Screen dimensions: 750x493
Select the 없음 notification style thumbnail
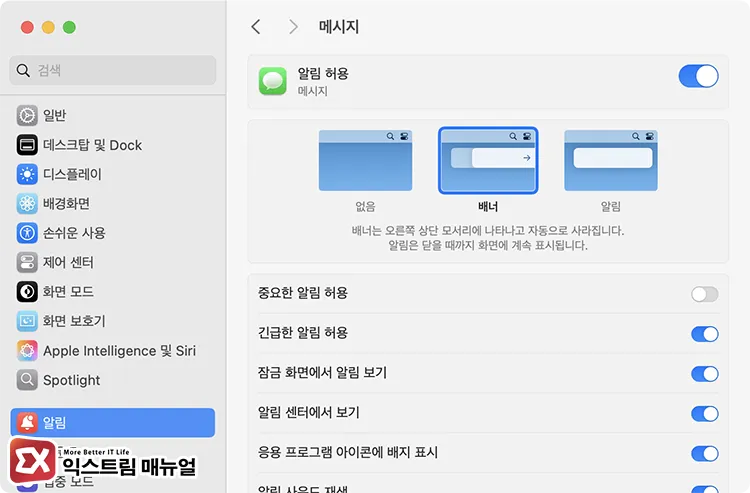(x=365, y=160)
